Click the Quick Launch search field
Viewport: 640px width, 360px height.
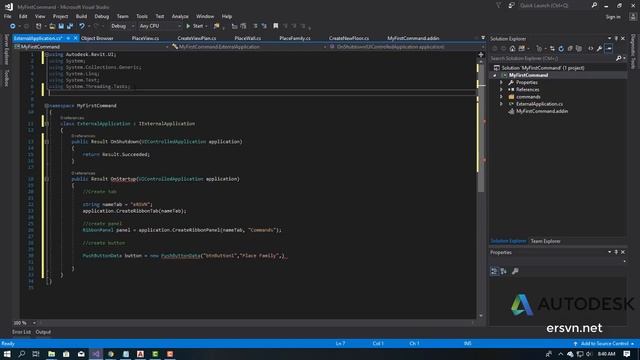[x=554, y=5]
